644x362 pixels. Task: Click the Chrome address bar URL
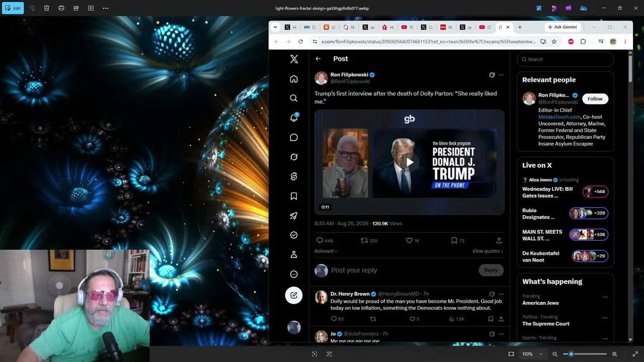click(428, 42)
